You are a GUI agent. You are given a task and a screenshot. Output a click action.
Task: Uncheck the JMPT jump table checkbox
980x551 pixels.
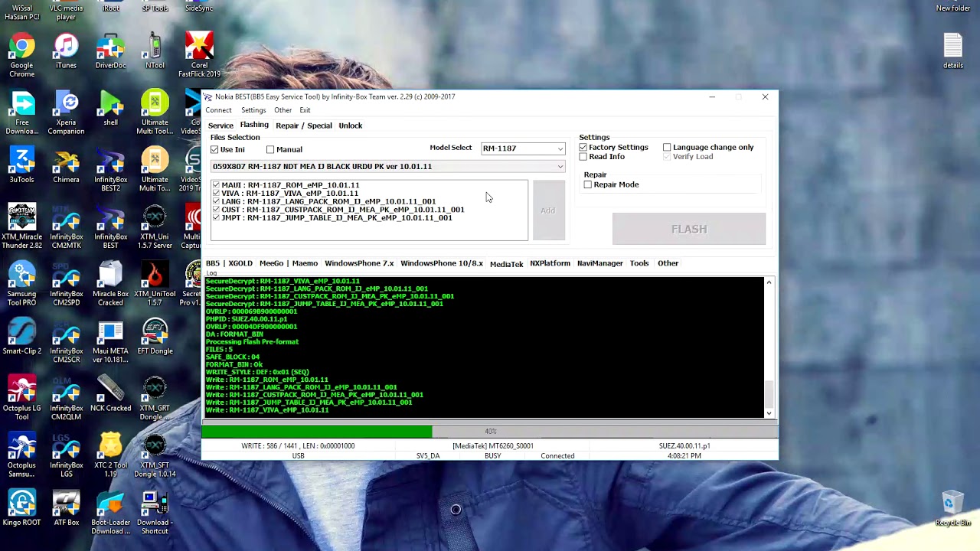pos(216,217)
